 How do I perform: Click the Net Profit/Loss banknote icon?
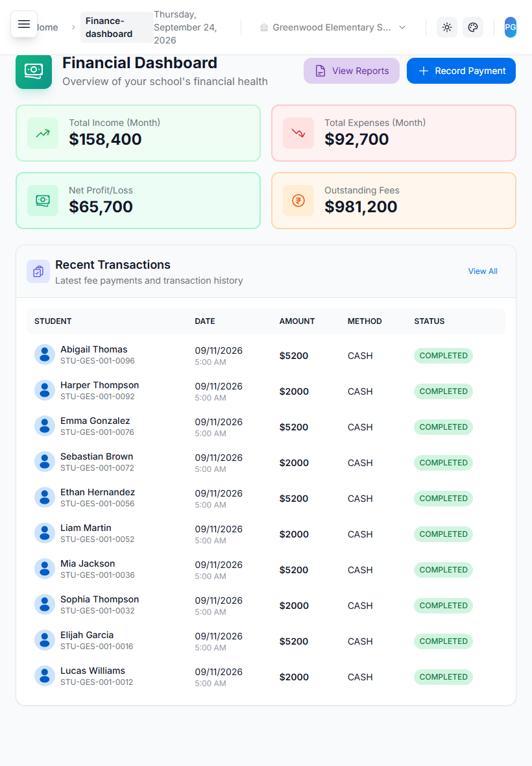coord(43,201)
